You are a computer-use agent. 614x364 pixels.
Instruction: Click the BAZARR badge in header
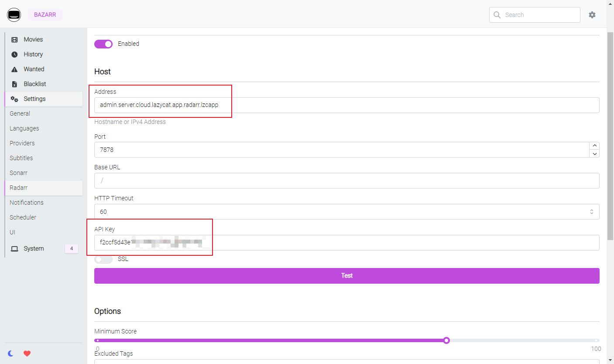(x=45, y=15)
